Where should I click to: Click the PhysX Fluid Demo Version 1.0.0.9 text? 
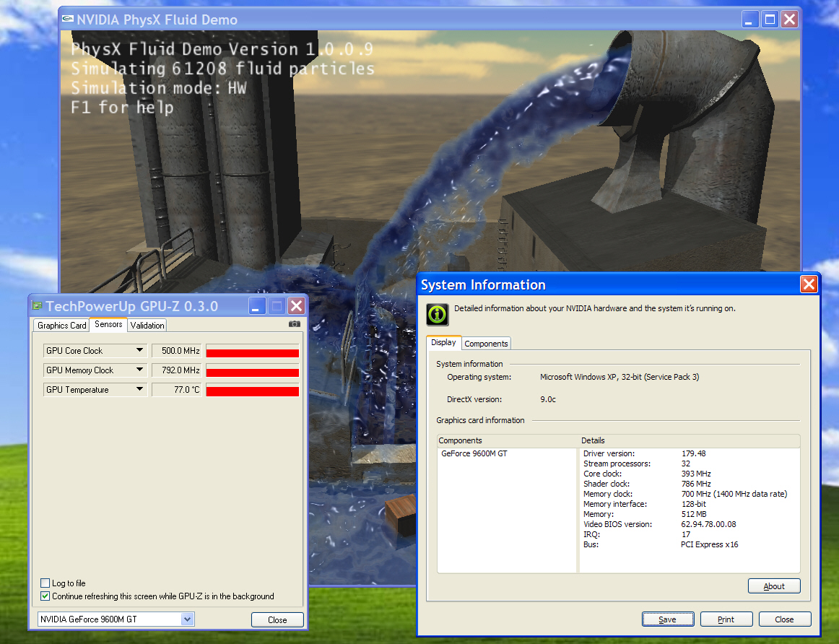[222, 48]
